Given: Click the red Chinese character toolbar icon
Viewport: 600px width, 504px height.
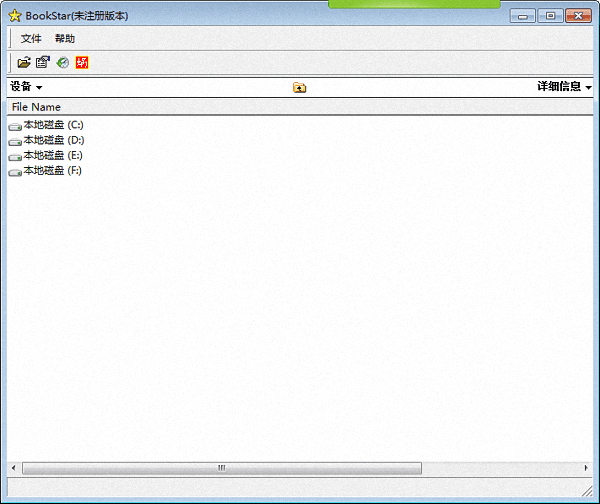Looking at the screenshot, I should pos(82,63).
